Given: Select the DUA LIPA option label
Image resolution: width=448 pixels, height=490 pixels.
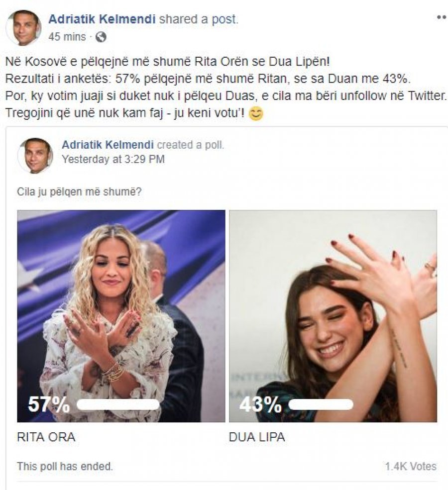Looking at the screenshot, I should (x=257, y=437).
